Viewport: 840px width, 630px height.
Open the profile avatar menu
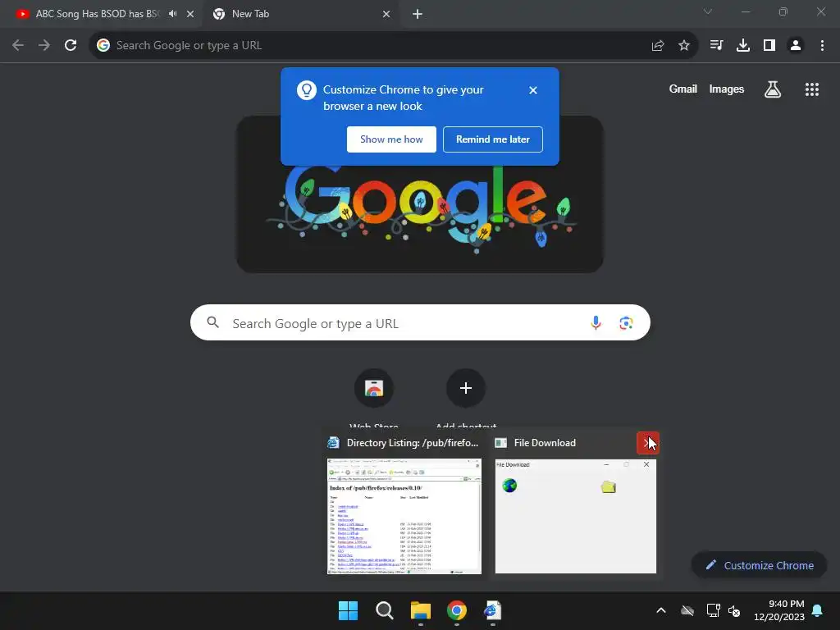796,45
